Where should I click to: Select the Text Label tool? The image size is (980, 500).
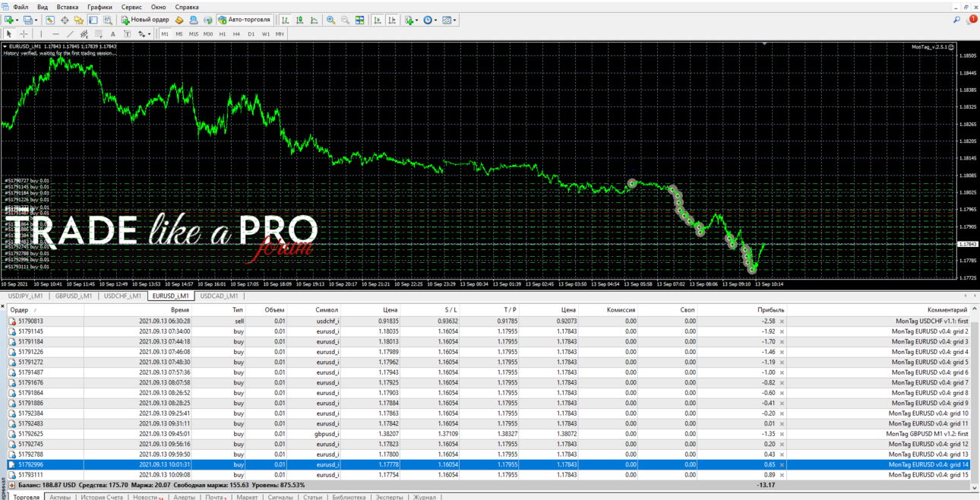pyautogui.click(x=128, y=33)
